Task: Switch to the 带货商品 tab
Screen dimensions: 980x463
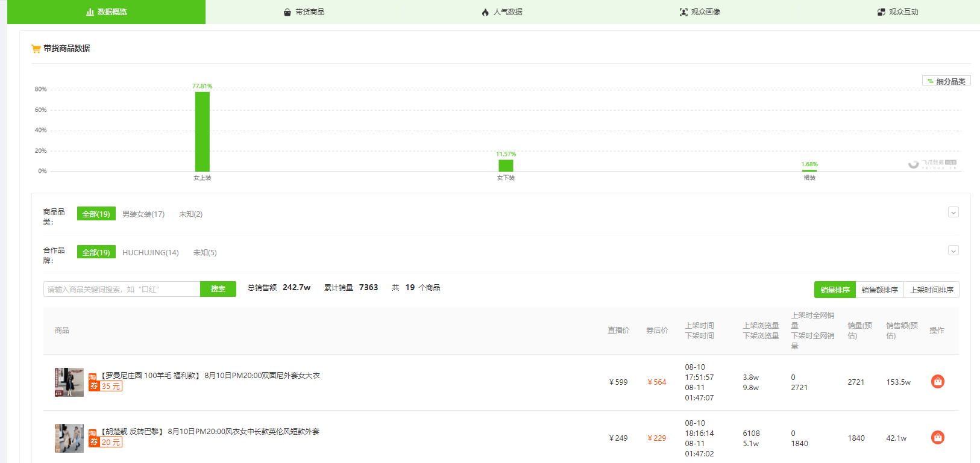Action: 304,12
